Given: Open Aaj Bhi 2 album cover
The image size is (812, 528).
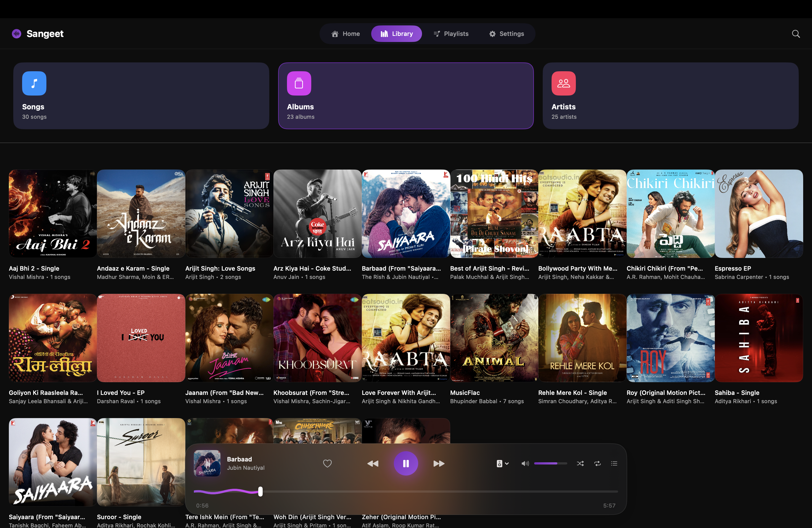Looking at the screenshot, I should pos(52,213).
